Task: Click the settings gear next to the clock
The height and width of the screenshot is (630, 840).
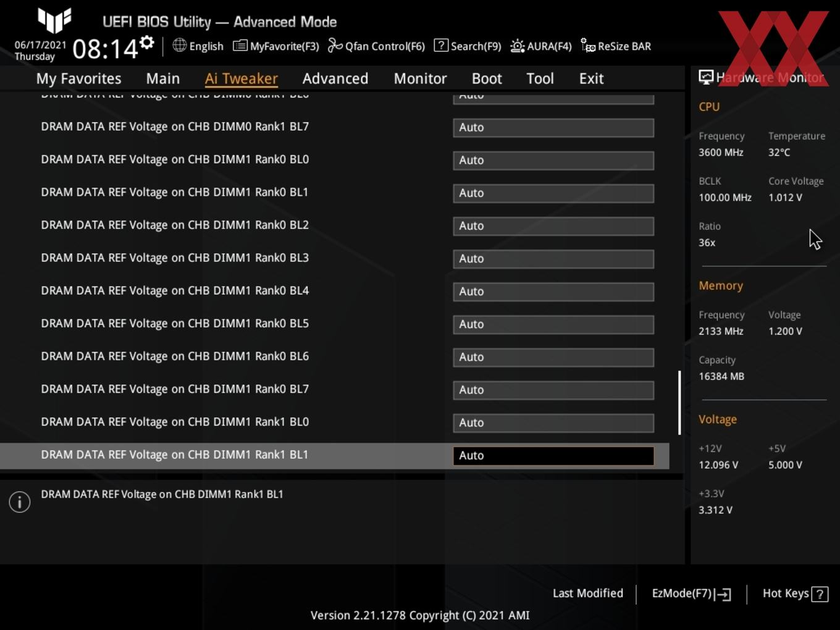Action: coord(147,43)
